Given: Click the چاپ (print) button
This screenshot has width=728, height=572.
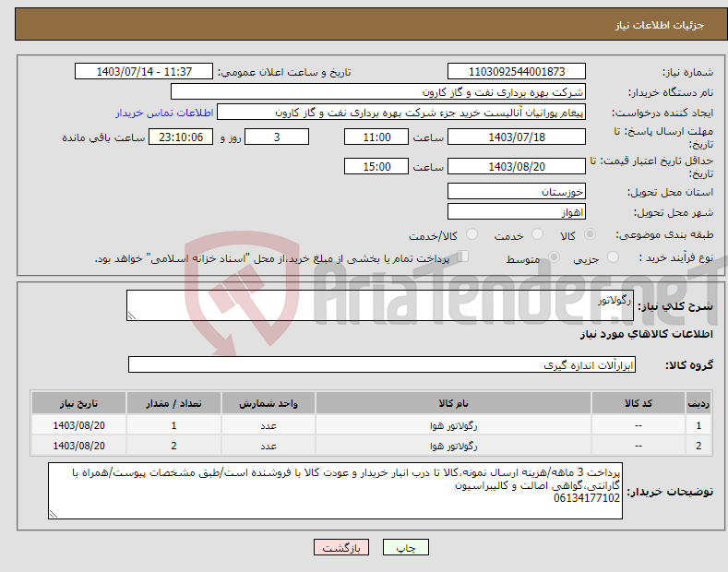Looking at the screenshot, I should click(405, 547).
